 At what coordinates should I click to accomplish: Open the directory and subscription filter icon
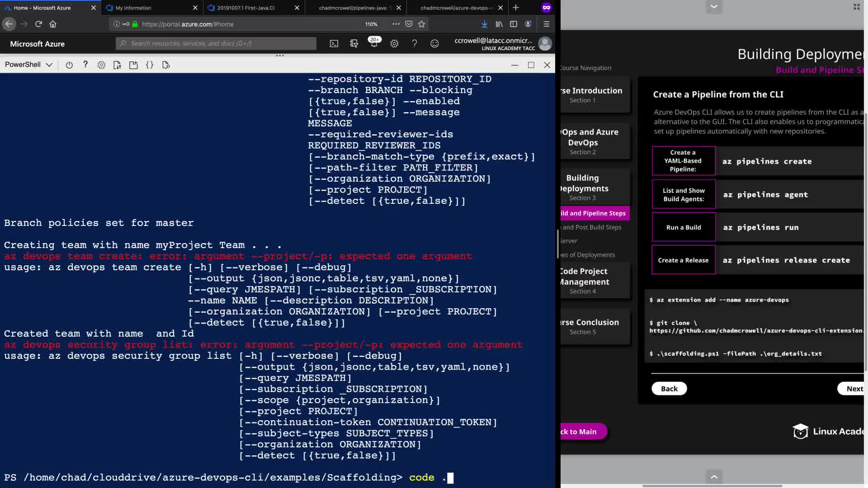pyautogui.click(x=354, y=44)
